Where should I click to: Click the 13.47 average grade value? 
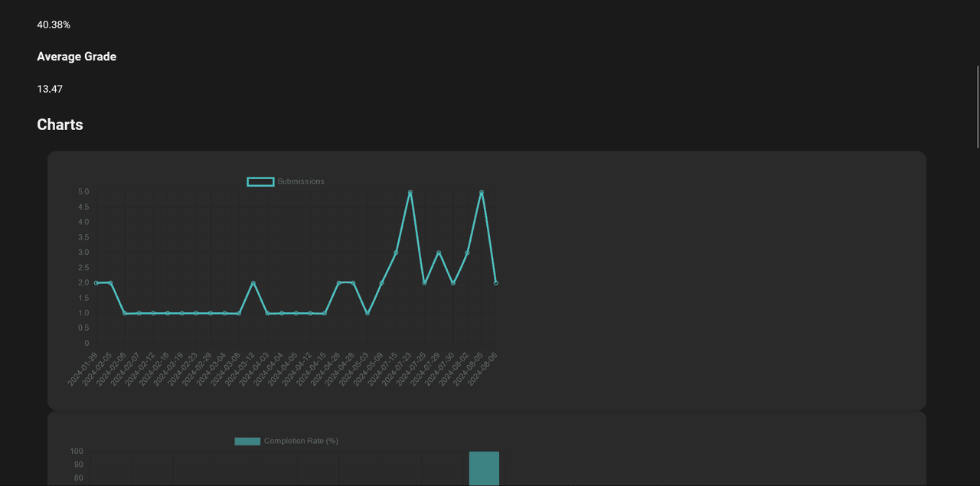coord(50,89)
